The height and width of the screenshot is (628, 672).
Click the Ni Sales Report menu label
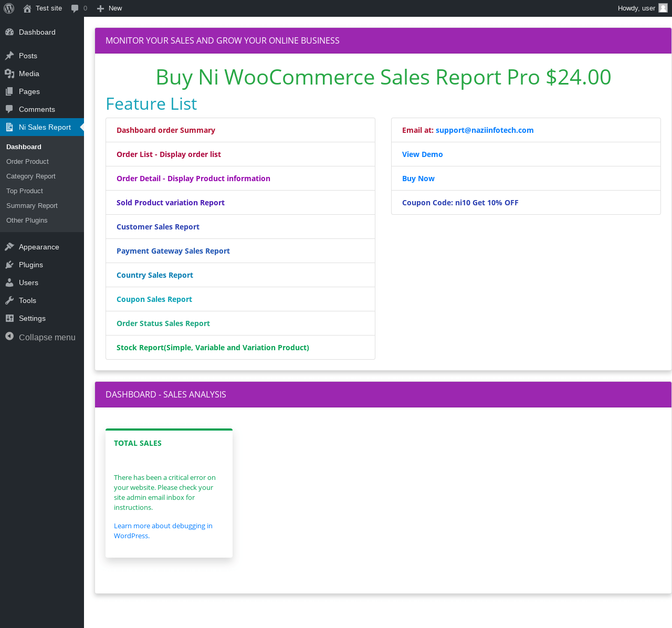45,127
